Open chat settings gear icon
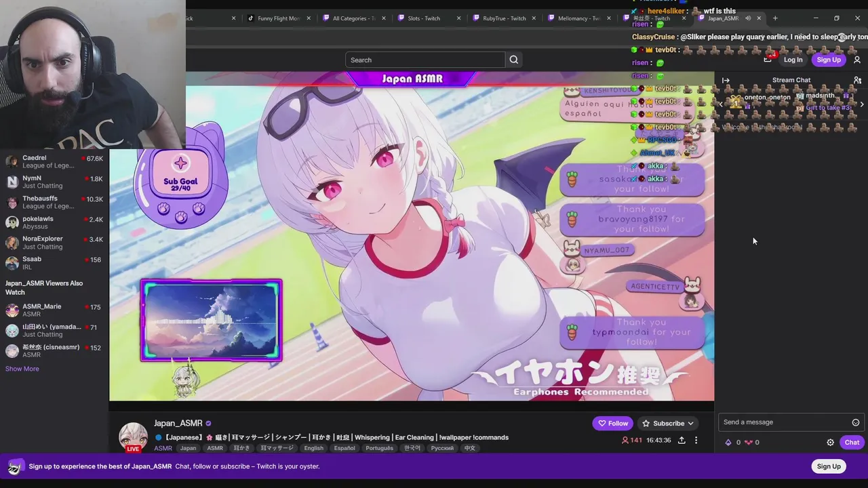Image resolution: width=868 pixels, height=488 pixels. (830, 443)
